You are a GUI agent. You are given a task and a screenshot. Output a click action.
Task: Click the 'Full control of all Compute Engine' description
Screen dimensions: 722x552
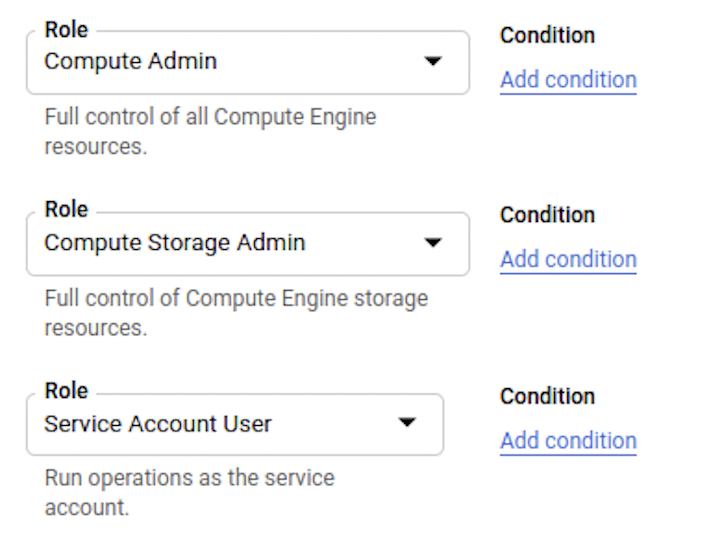[210, 117]
